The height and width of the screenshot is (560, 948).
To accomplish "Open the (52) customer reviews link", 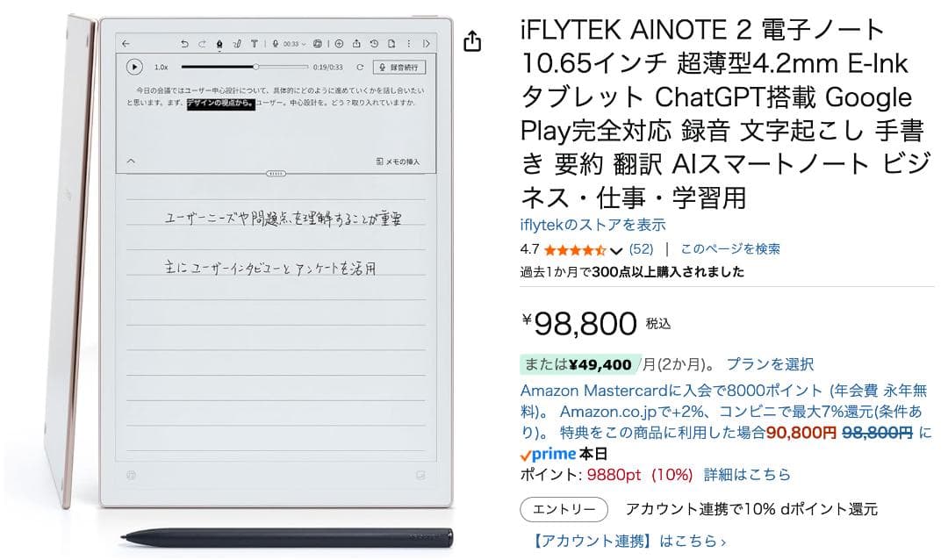I will tap(640, 248).
